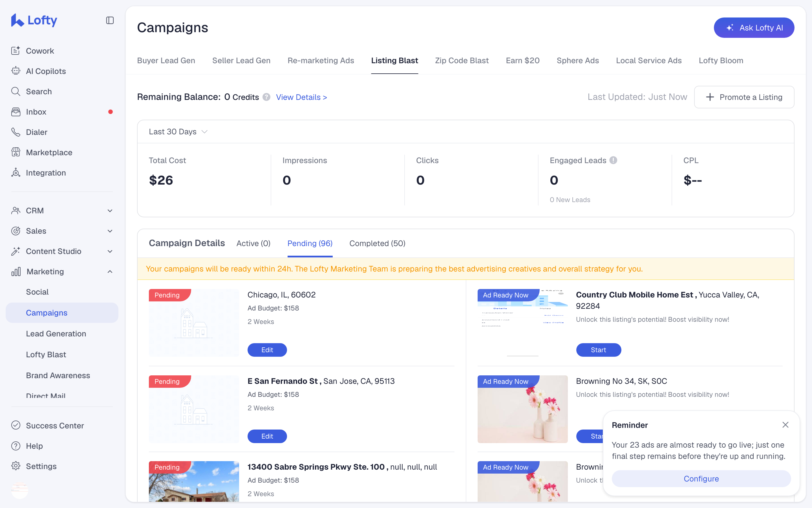Open Lofty Blast sidebar item
This screenshot has height=508, width=812.
(x=46, y=354)
